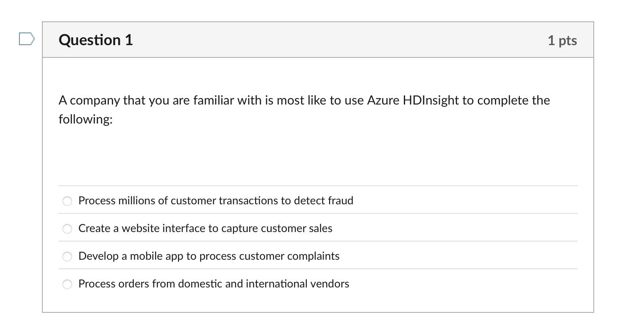Select 'Process millions of customer transactions' radio button
This screenshot has height=331, width=644.
point(68,201)
